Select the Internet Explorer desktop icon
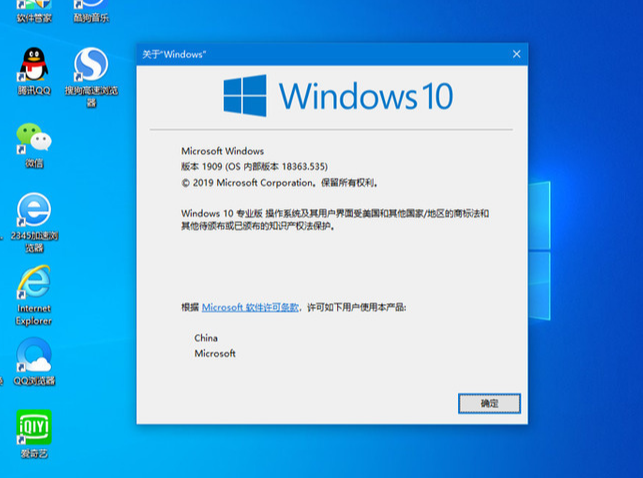 (x=34, y=295)
